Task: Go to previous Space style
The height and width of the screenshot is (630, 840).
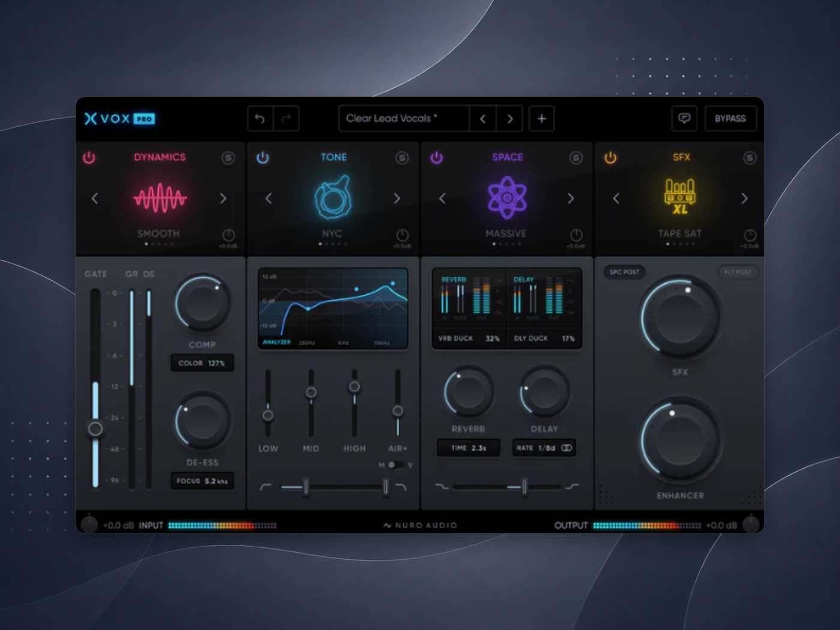Action: point(442,198)
